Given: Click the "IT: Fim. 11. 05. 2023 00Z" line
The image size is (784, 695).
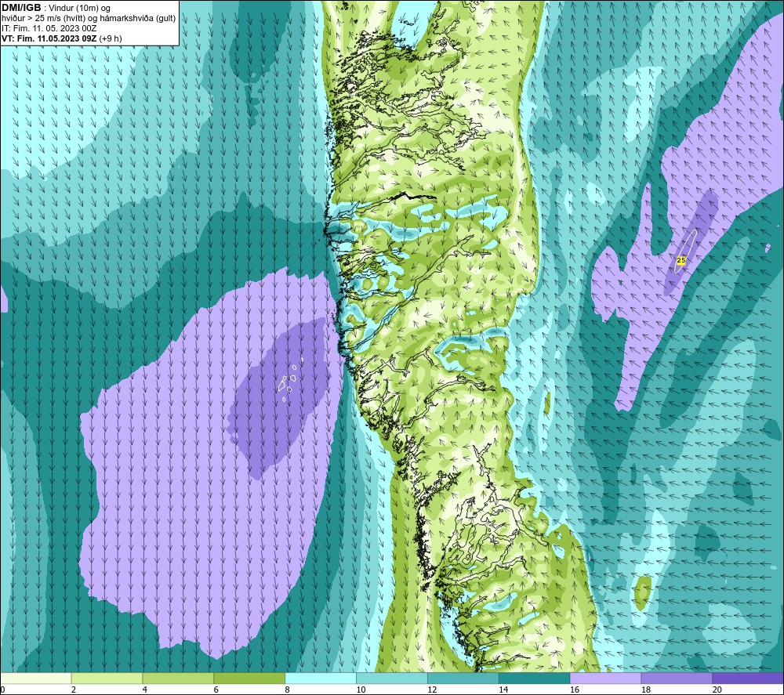Looking at the screenshot, I should point(49,28).
